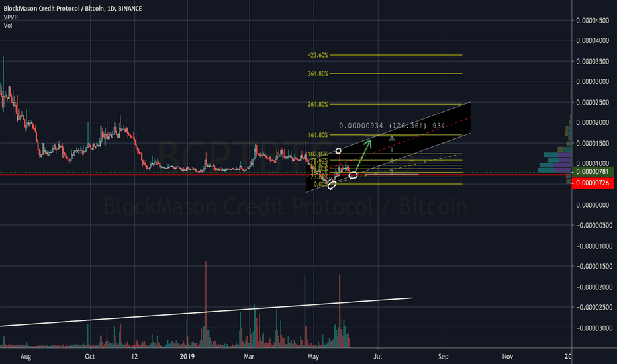
Task: Click the 0.00002000 price axis label
Action: (593, 123)
